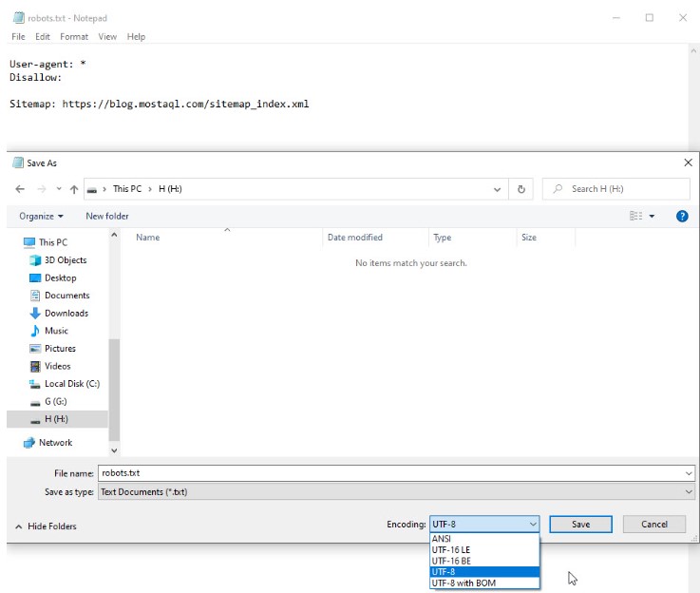Click the Cancel button
The width and height of the screenshot is (700, 593).
[x=654, y=525]
